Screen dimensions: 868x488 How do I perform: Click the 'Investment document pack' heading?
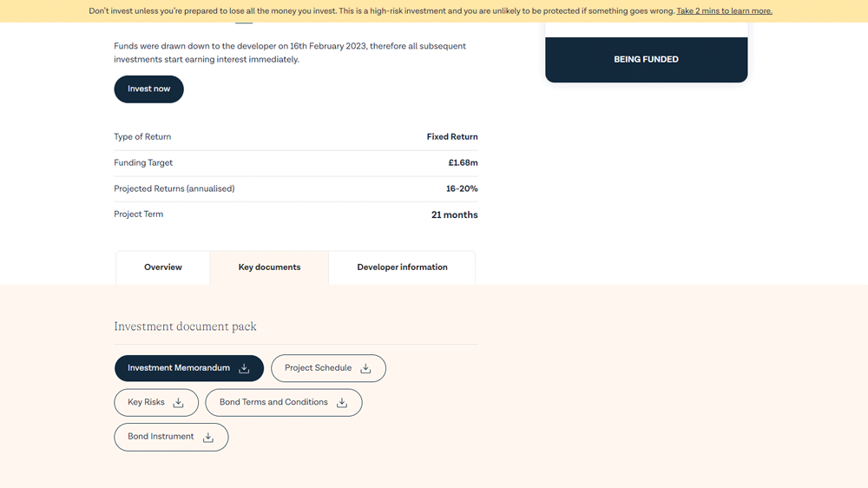(x=186, y=326)
